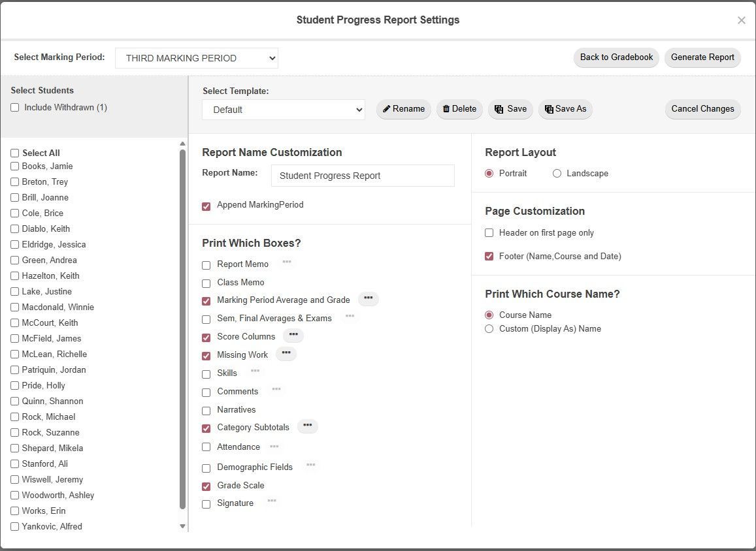The height and width of the screenshot is (551, 756).
Task: Open Marking Period Average and Grade options
Action: pos(368,298)
